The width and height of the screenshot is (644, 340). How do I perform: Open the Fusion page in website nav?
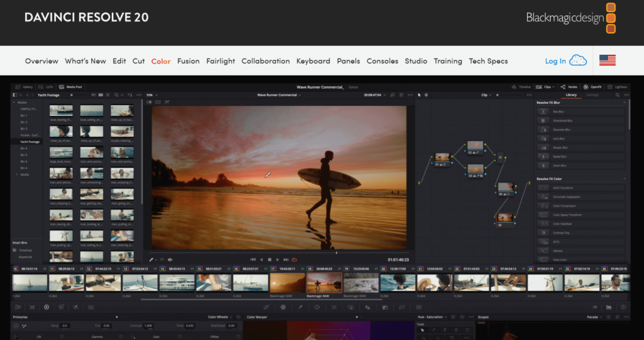[189, 61]
